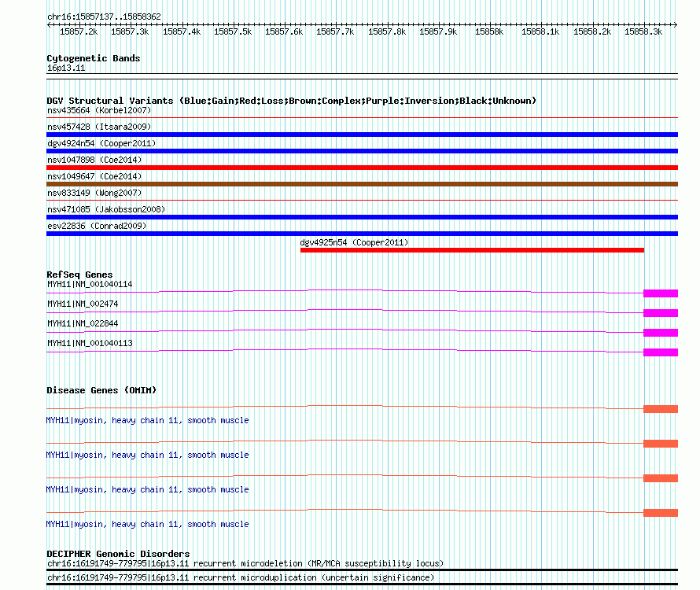Click the first orange OMIM exon block
This screenshot has width=700, height=590.
661,409
